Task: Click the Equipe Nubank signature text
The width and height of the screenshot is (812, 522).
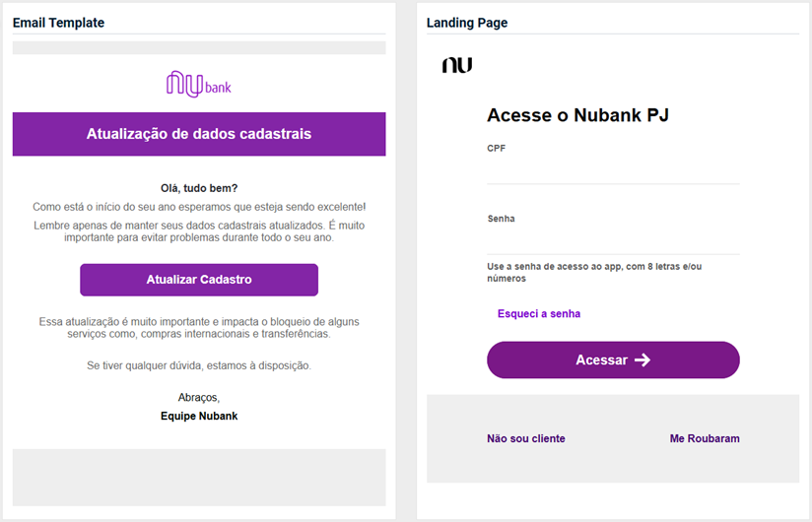Action: pyautogui.click(x=199, y=416)
